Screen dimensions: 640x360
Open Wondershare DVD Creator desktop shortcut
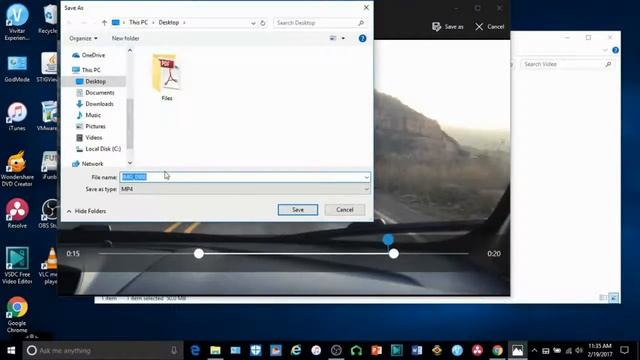(x=17, y=169)
